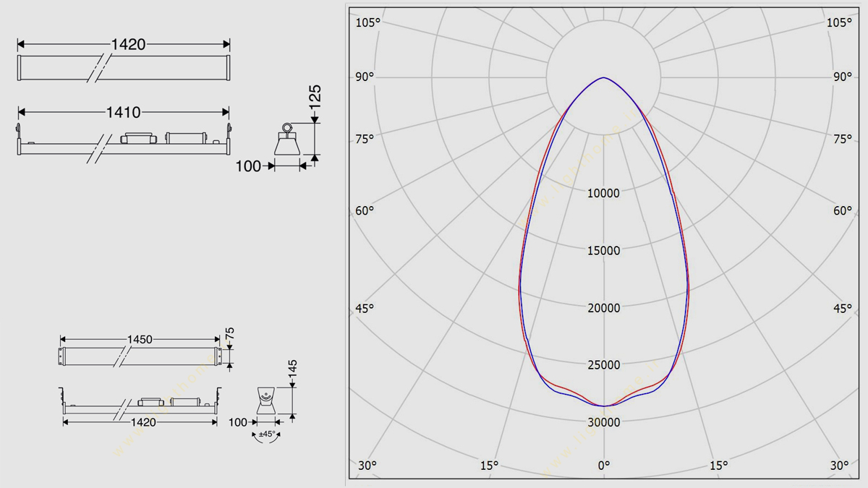Click the right-side 45° angle label
The image size is (868, 488).
click(x=842, y=309)
